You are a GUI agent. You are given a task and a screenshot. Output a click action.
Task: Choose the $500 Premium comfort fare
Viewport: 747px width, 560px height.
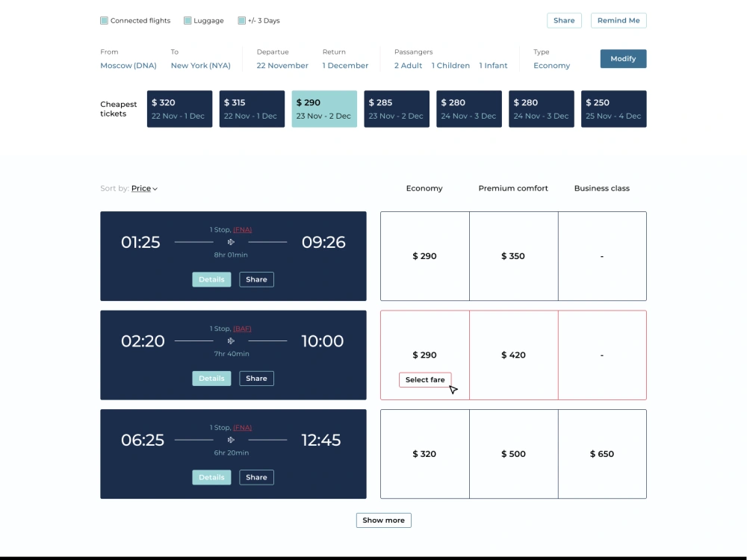[514, 454]
